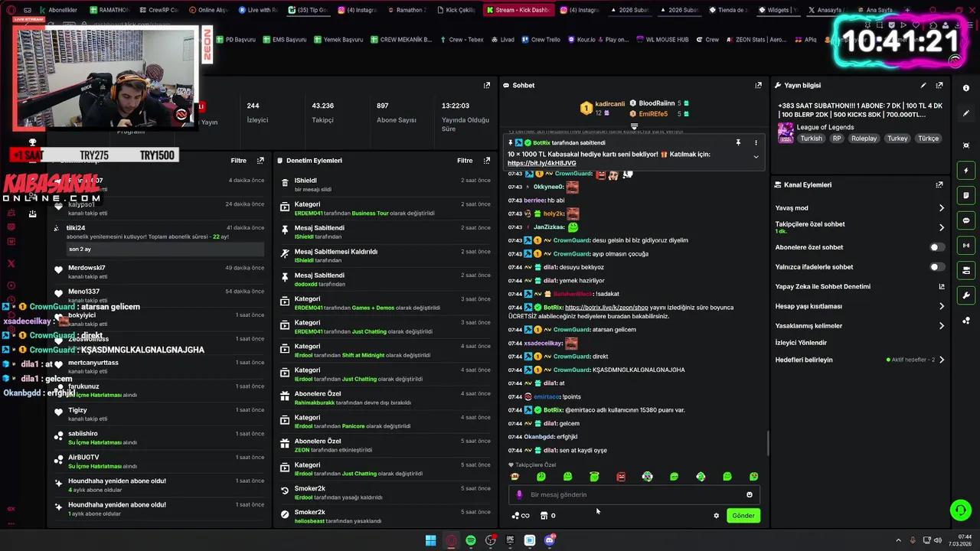980x551 pixels.
Task: Open Filtre in Denetim Eylemleri panel
Action: pyautogui.click(x=465, y=161)
